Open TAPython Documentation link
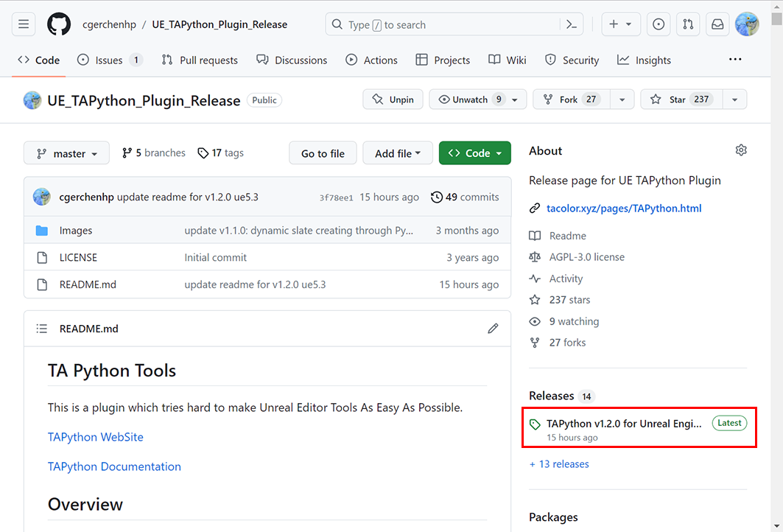The height and width of the screenshot is (532, 783). (x=114, y=466)
